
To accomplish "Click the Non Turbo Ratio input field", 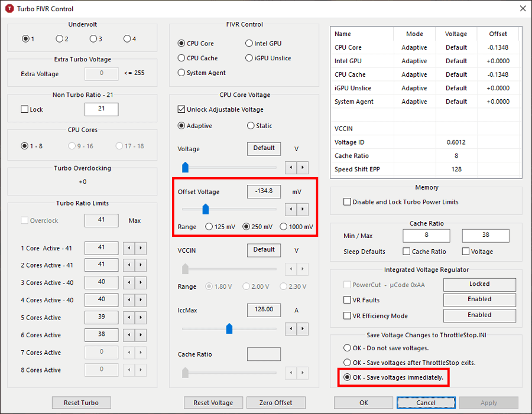I will (101, 109).
